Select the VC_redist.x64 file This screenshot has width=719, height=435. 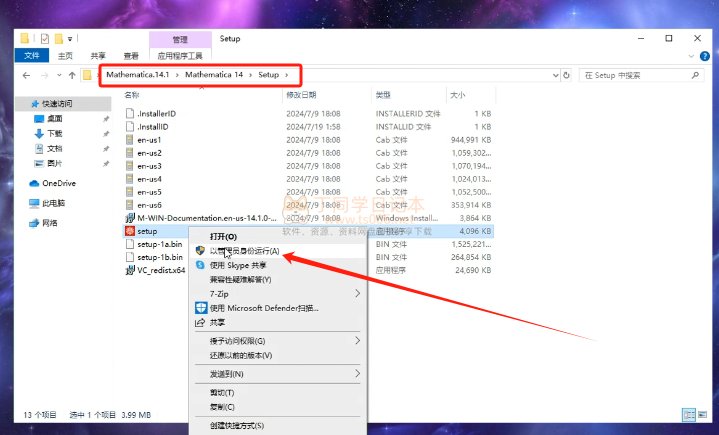tap(161, 270)
